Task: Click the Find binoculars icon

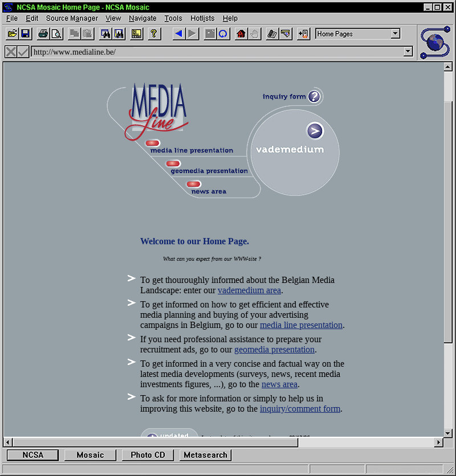Action: point(105,34)
